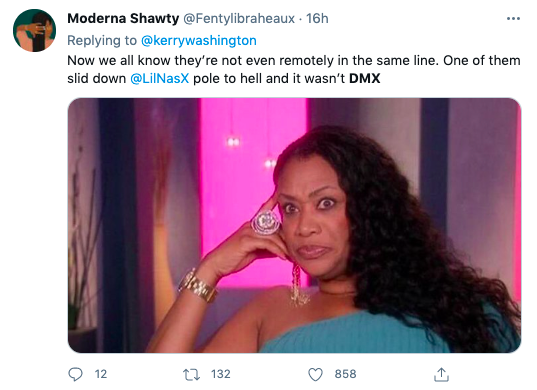Open the @LilNasX mention link
The width and height of the screenshot is (537, 390).
click(x=160, y=78)
